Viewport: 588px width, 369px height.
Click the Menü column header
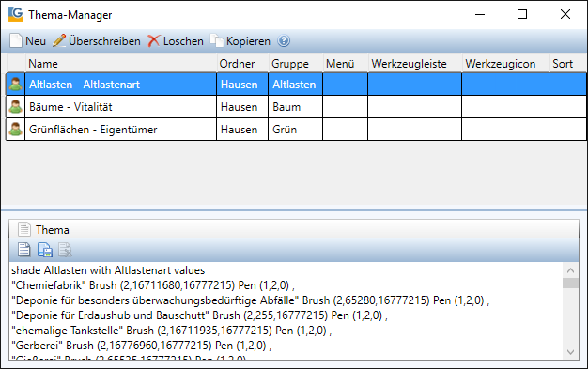pyautogui.click(x=346, y=63)
